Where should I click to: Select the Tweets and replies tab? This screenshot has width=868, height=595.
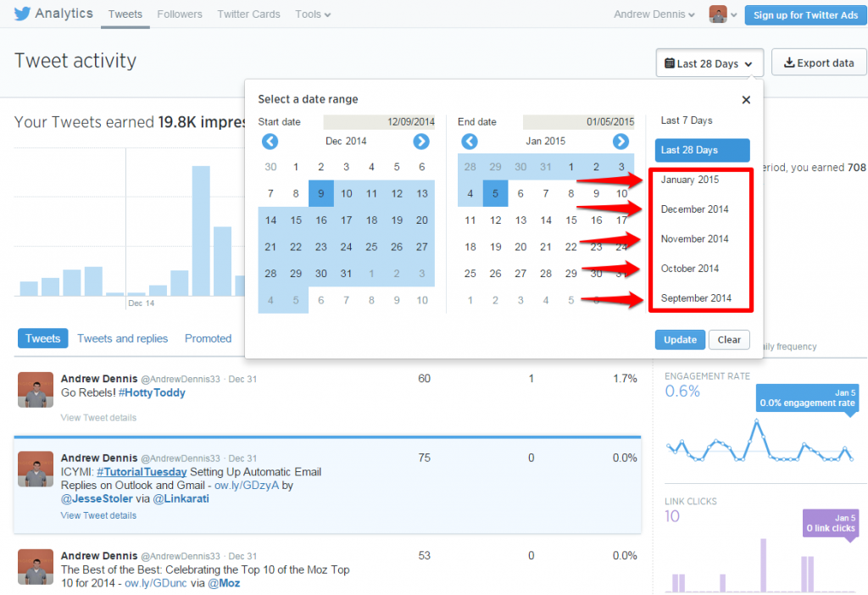pos(122,338)
